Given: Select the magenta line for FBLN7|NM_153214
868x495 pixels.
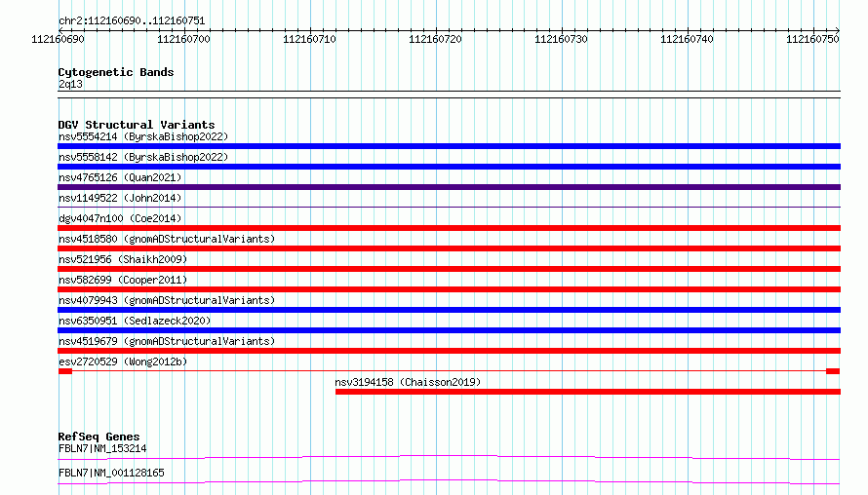Looking at the screenshot, I should [x=449, y=457].
